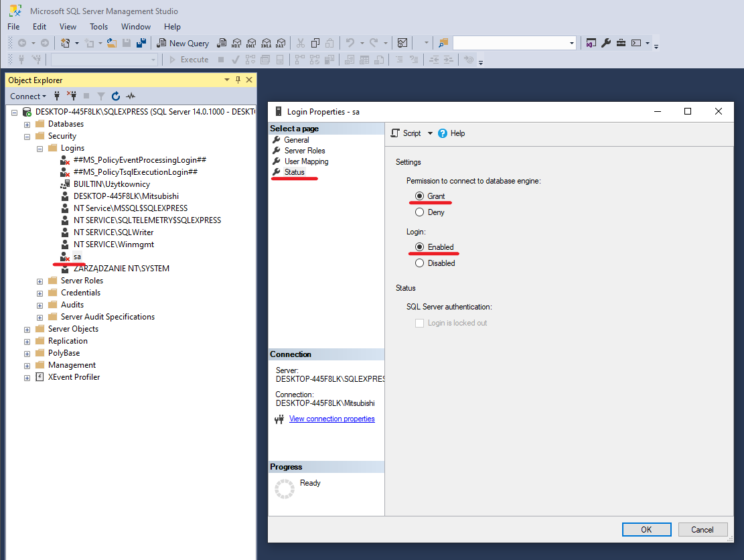This screenshot has height=560, width=744.
Task: Select the Audits folder
Action: click(72, 305)
